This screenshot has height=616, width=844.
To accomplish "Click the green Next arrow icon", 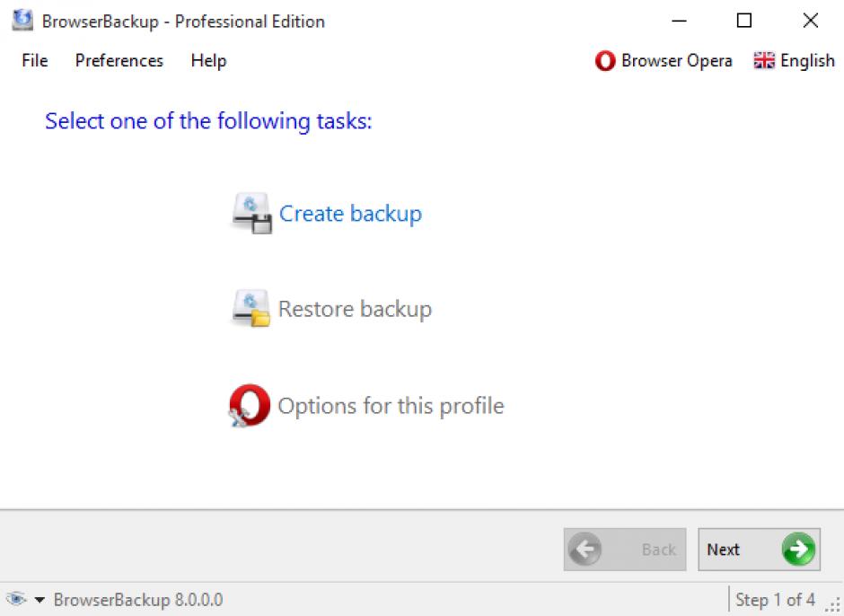I will [x=798, y=550].
